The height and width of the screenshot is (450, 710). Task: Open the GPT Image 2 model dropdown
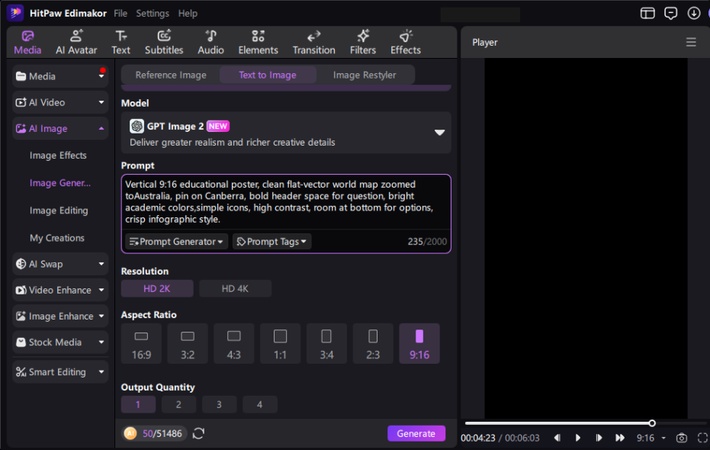pyautogui.click(x=286, y=133)
